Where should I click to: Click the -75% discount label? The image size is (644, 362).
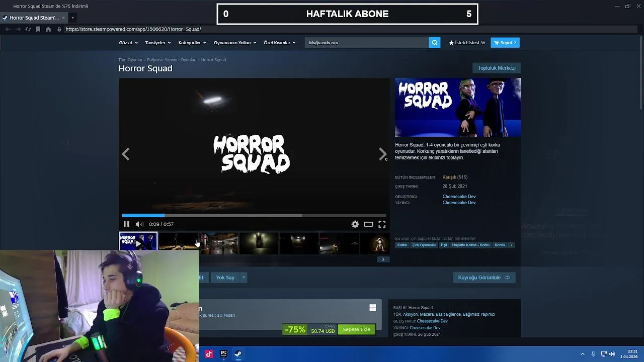tap(295, 330)
